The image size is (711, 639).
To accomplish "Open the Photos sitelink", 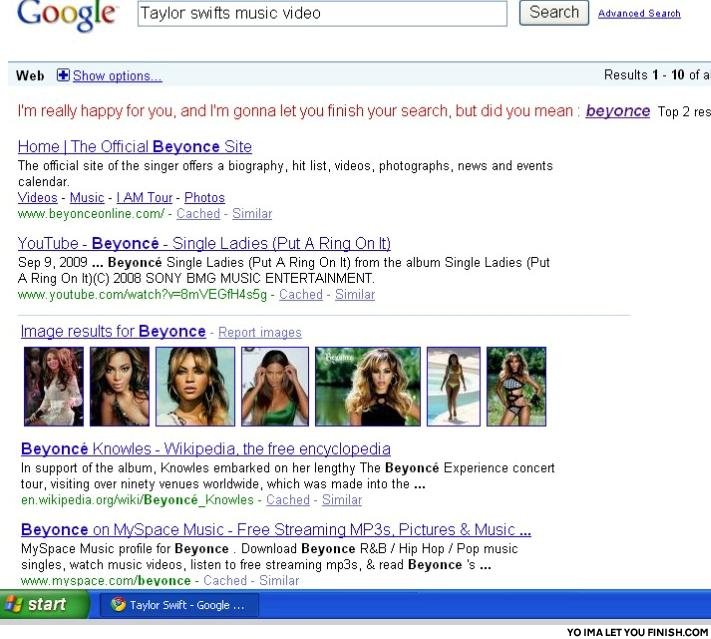I will click(x=205, y=198).
